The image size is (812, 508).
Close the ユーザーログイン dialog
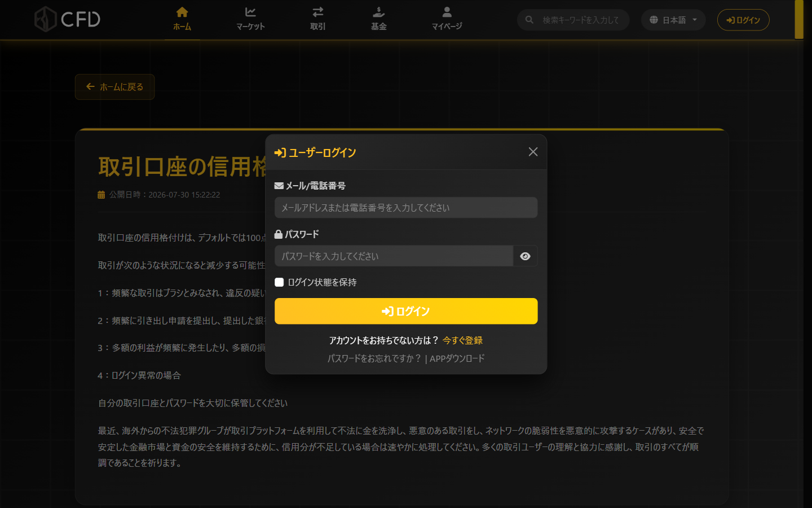533,152
